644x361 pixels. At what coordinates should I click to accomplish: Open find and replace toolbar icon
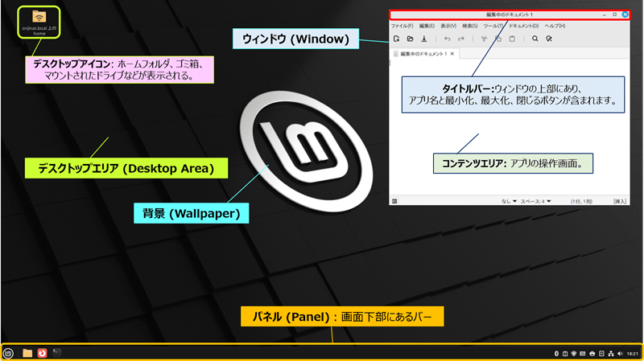click(549, 39)
